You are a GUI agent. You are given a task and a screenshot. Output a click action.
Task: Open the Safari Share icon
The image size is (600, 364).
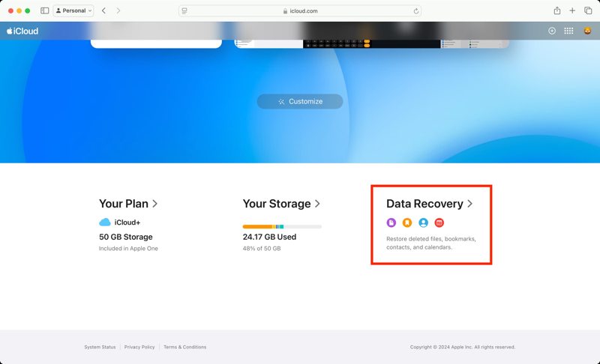pos(557,10)
